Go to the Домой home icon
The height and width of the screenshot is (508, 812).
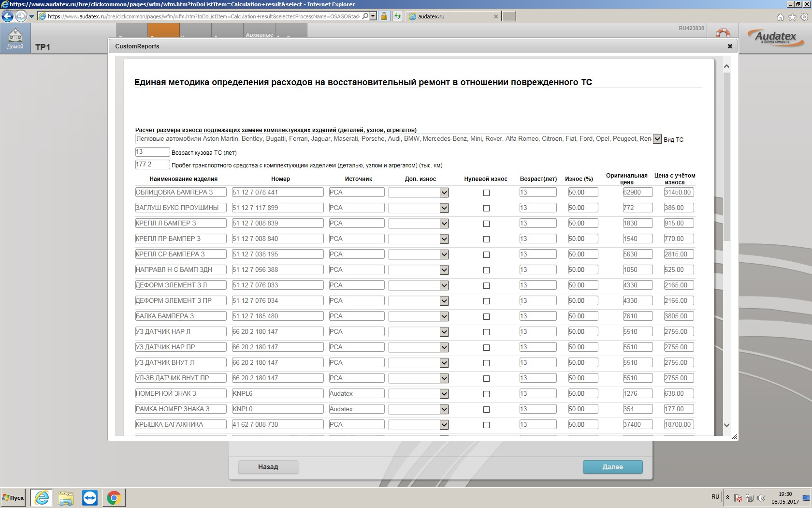15,39
